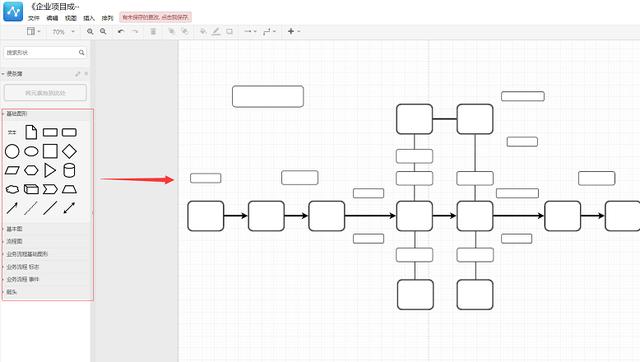Viewport: 640px width, 362px height.
Task: Open the 文件 menu
Action: 33,18
